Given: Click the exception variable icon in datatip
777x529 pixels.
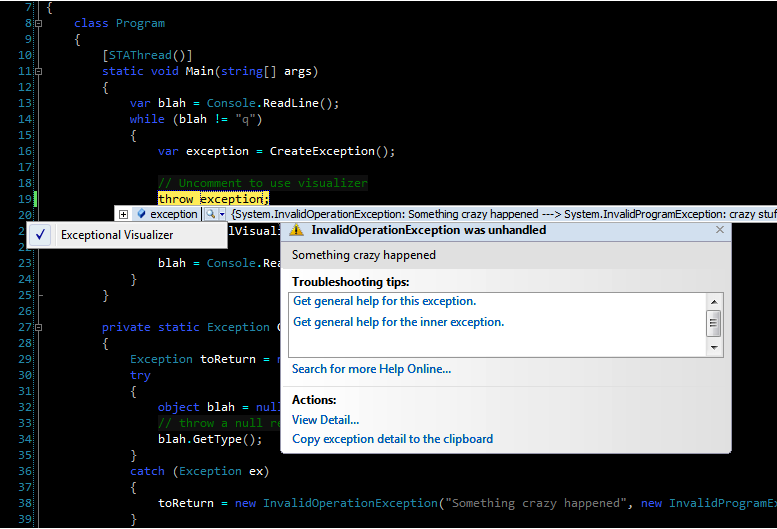Looking at the screenshot, I should click(141, 214).
